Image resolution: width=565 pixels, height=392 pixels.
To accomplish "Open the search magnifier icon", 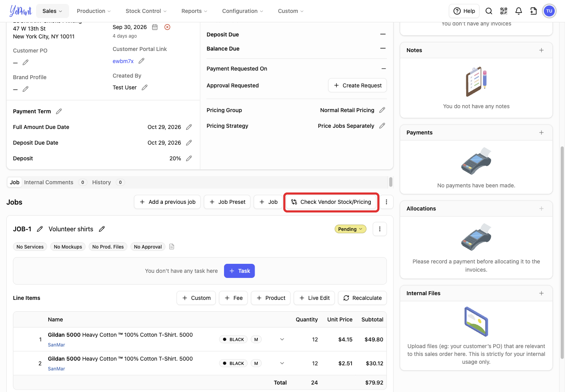I will click(x=489, y=11).
